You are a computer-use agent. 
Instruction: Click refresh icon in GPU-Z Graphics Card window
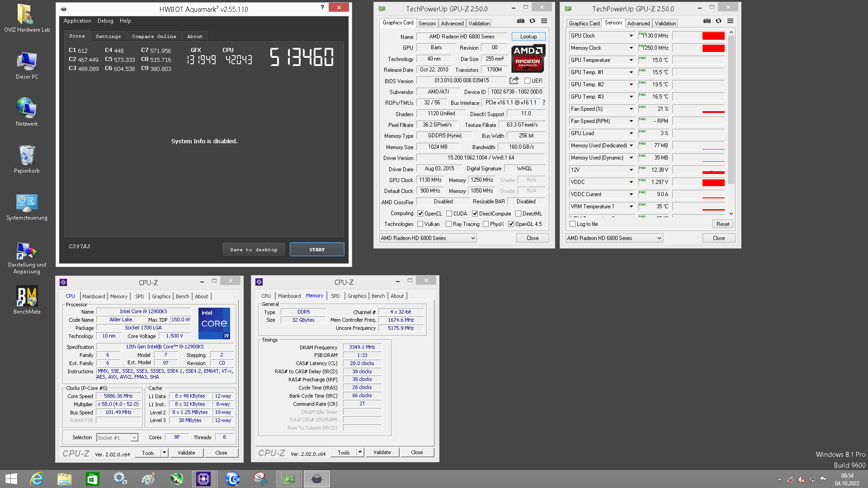[x=533, y=21]
